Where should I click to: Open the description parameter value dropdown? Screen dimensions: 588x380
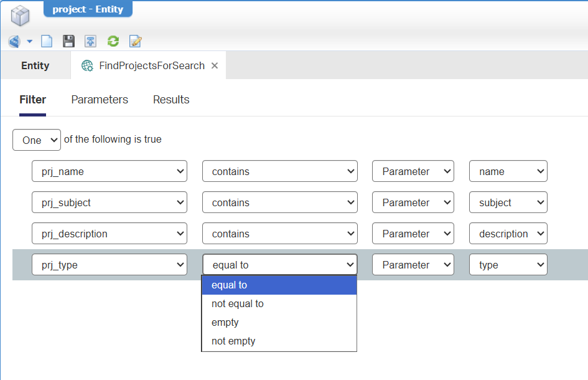[x=508, y=234]
